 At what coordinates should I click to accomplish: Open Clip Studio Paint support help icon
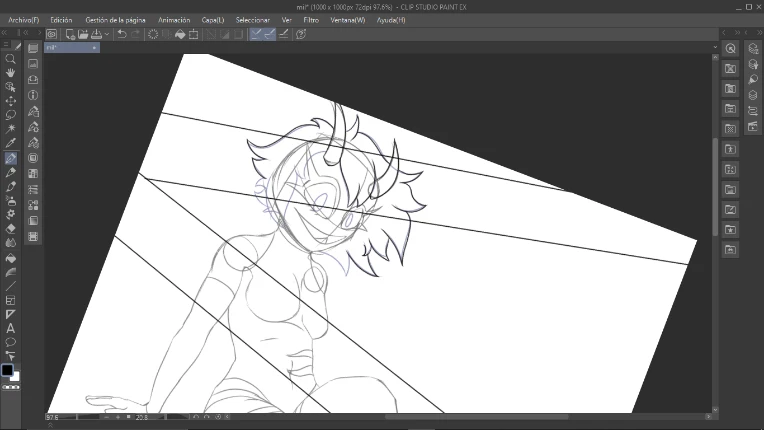pos(301,34)
